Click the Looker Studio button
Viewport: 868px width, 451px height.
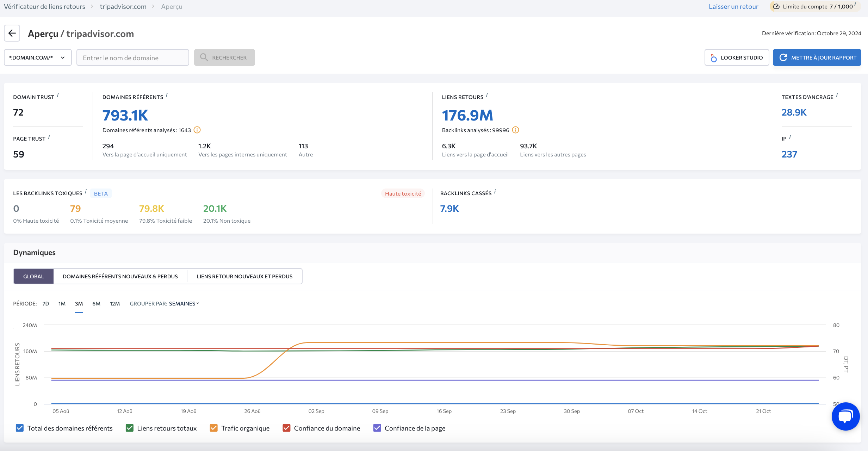737,57
